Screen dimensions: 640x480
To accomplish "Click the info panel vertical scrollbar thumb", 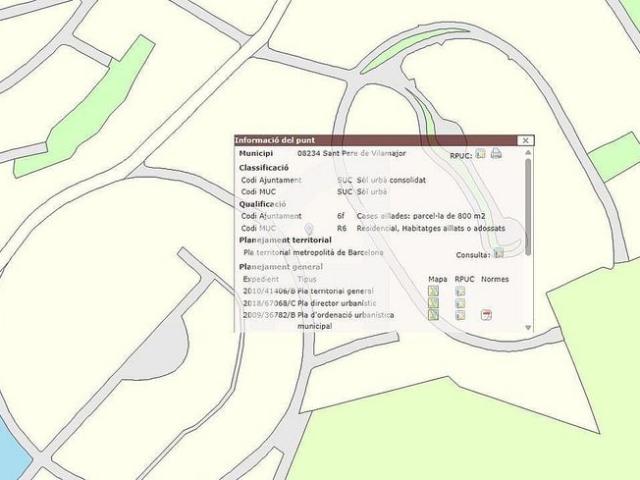I will [528, 207].
